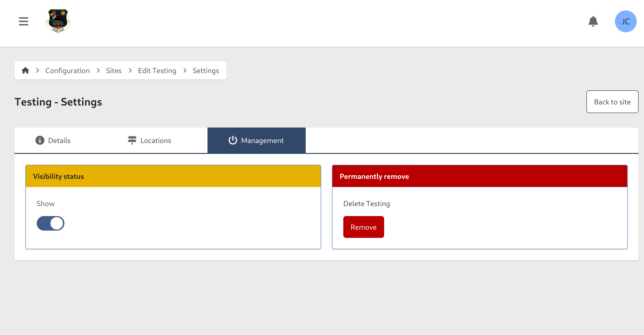Click Remove to delete Testing
644x335 pixels.
coord(363,227)
